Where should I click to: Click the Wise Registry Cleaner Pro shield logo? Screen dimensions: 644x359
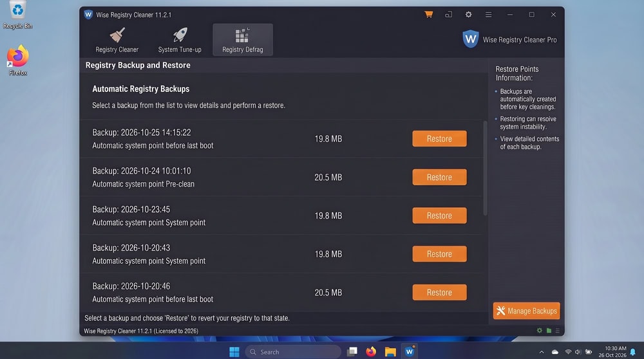pyautogui.click(x=470, y=39)
